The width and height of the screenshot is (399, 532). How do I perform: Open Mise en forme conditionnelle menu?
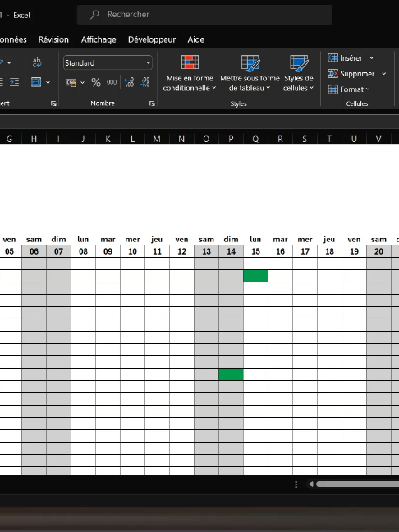tap(190, 73)
